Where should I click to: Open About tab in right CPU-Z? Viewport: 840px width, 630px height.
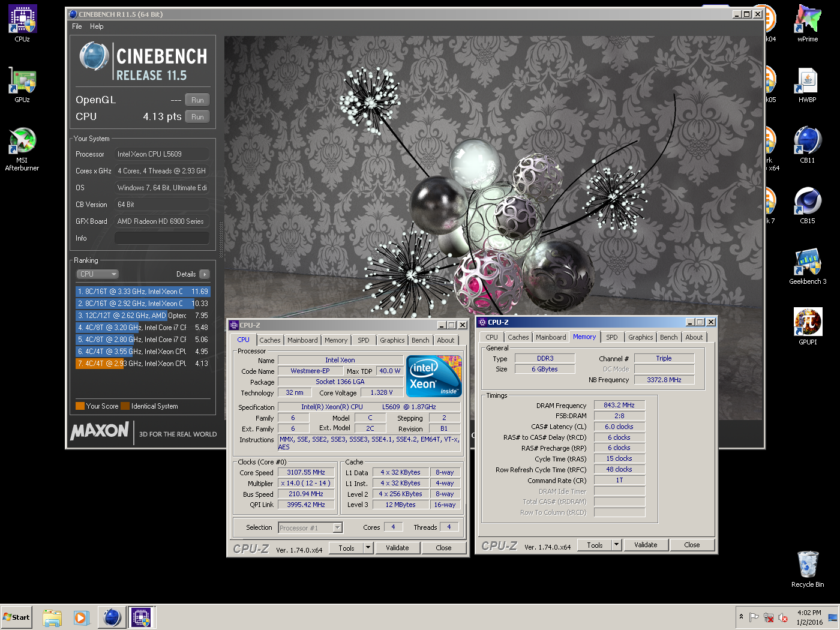(x=694, y=337)
